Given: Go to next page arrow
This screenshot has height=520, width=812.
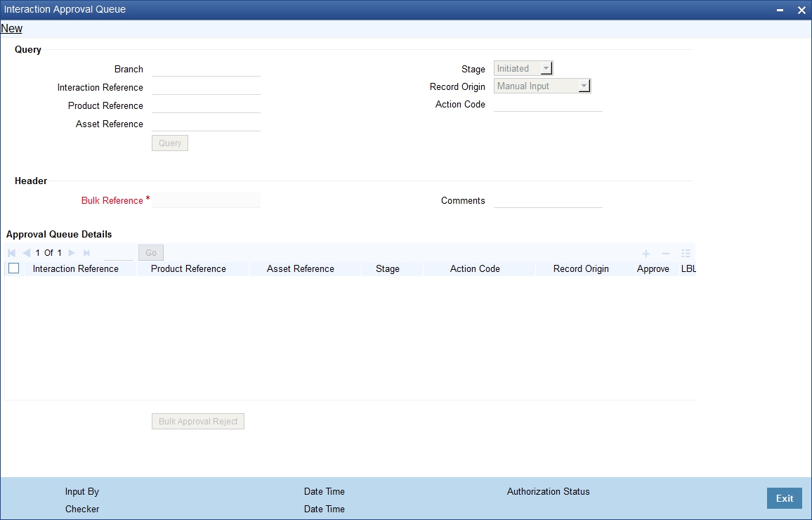Looking at the screenshot, I should 72,253.
